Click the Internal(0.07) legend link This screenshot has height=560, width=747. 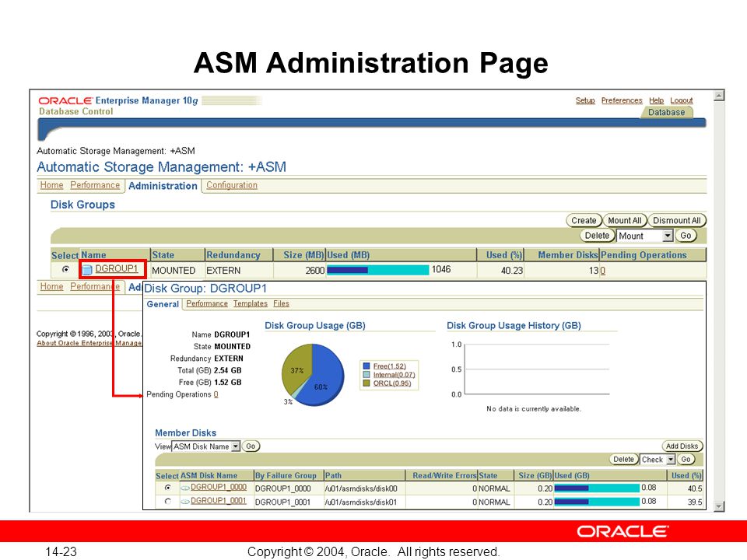point(394,374)
